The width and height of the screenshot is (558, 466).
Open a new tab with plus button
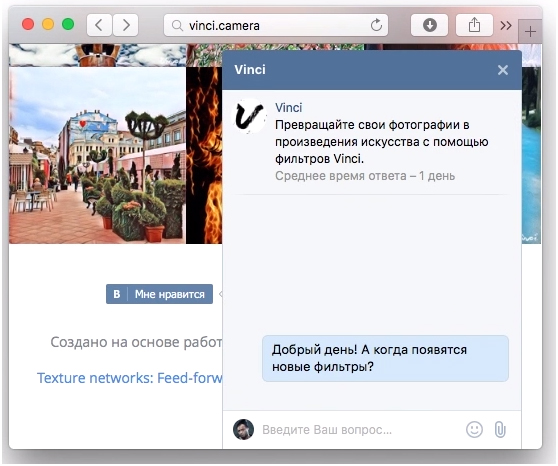click(x=530, y=32)
